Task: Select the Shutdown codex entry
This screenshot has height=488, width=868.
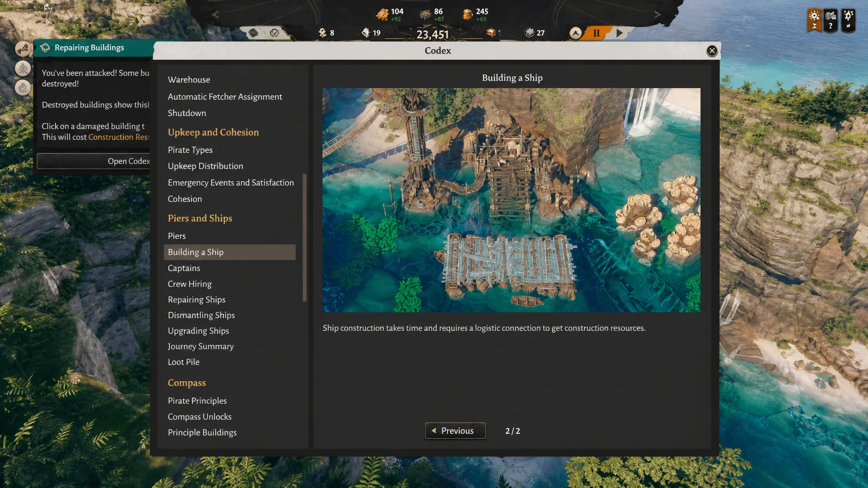Action: (x=187, y=113)
